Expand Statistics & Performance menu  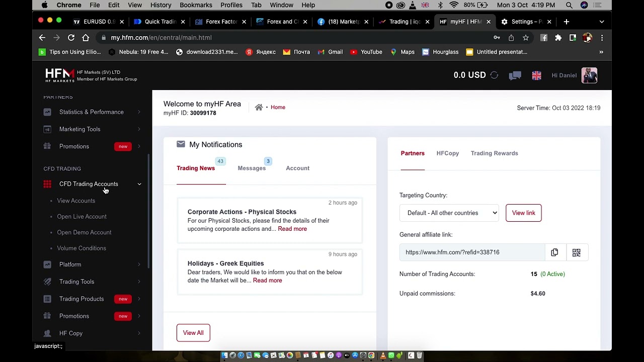pyautogui.click(x=93, y=112)
